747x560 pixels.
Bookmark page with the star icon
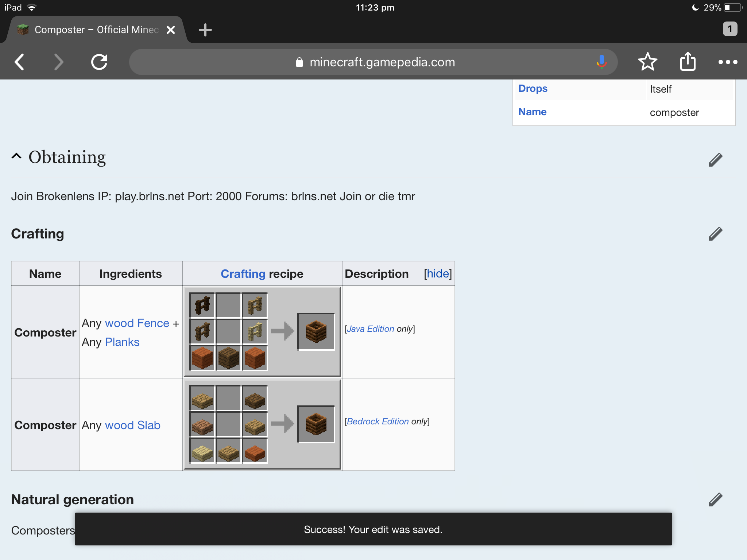(x=647, y=62)
